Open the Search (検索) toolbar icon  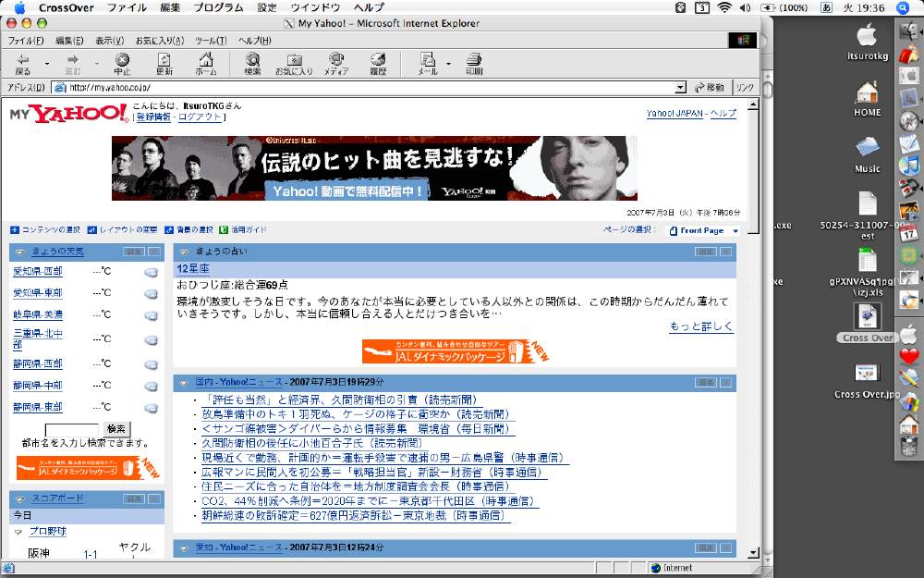tap(253, 65)
